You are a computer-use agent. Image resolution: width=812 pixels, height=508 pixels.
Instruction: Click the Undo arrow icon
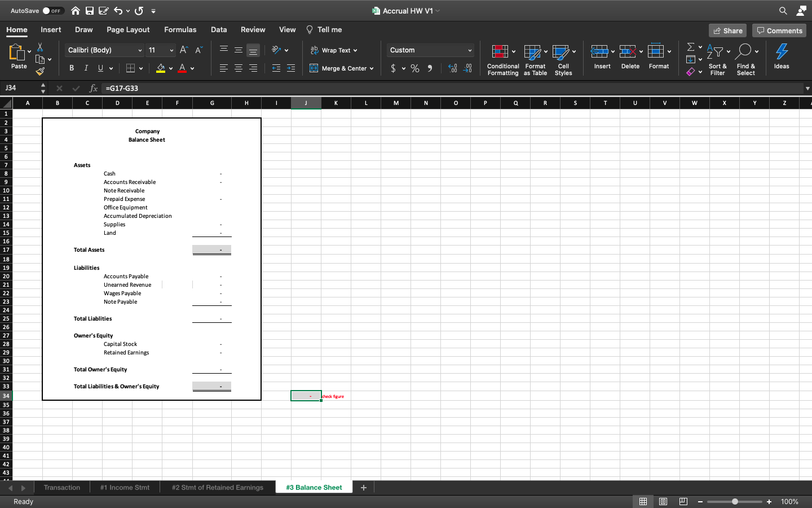point(118,11)
